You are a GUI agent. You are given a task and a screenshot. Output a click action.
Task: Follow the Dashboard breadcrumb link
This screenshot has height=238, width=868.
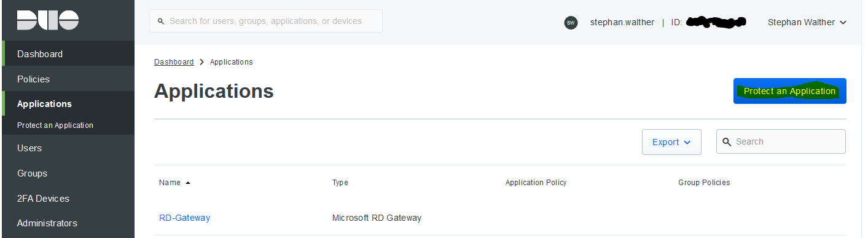(174, 62)
